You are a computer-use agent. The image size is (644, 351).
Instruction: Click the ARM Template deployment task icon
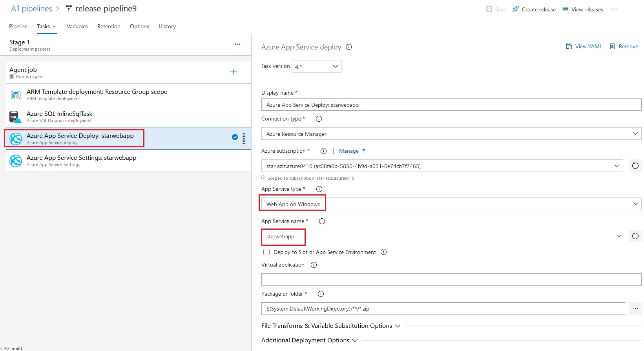pos(16,95)
